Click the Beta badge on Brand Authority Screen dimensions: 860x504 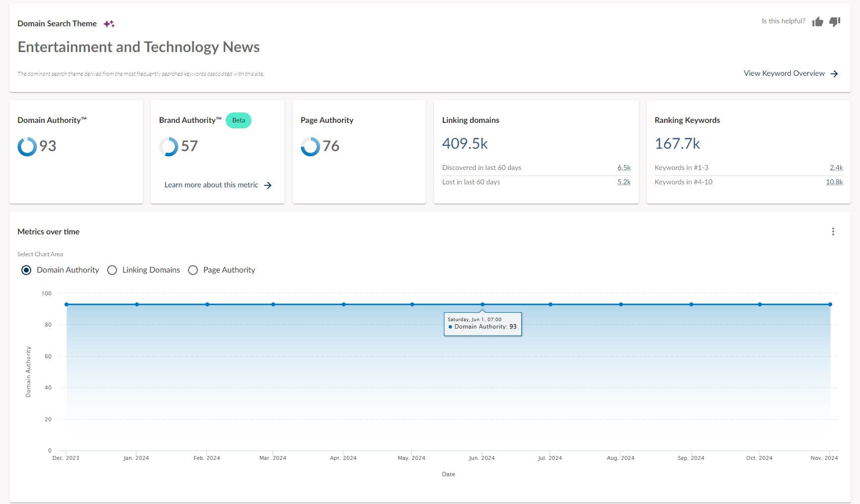(239, 120)
